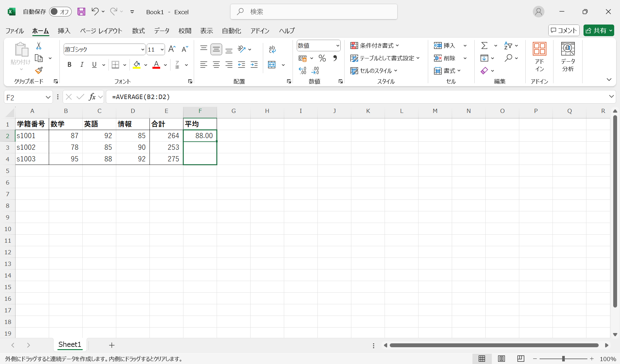Click the 共有 (Share) button
Screen dimensions: 620x364
pyautogui.click(x=596, y=30)
